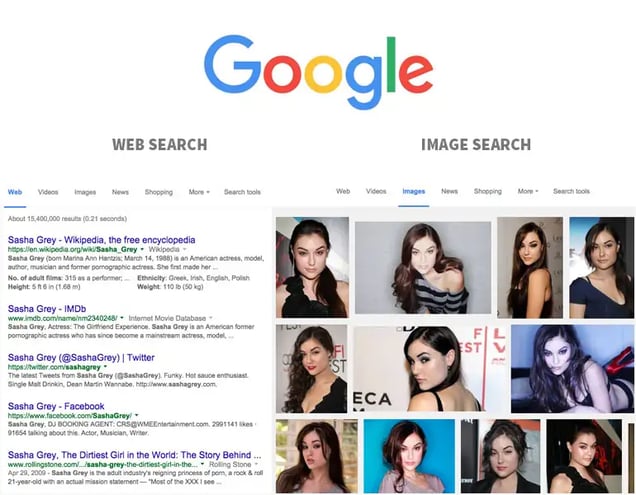Expand arrow next to imdb.com URL
This screenshot has height=495, width=636.
click(x=122, y=318)
